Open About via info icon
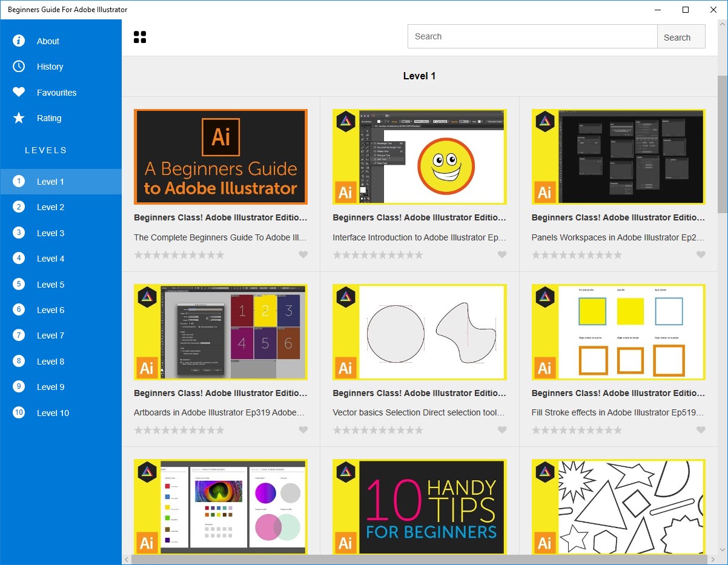Screen dimensions: 728x565 19,41
